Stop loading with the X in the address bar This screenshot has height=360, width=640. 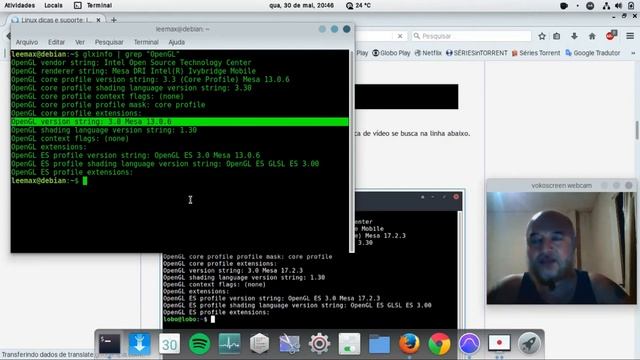click(400, 36)
